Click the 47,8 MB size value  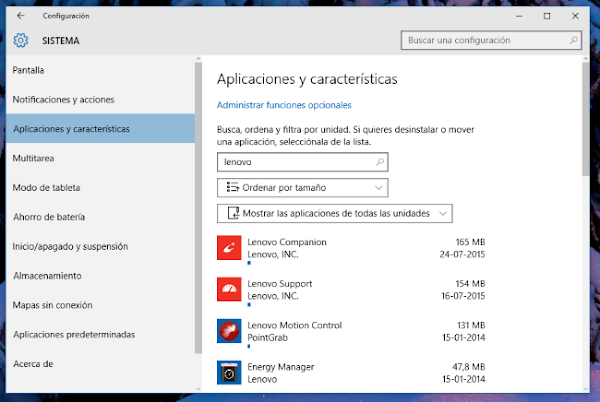pos(469,367)
